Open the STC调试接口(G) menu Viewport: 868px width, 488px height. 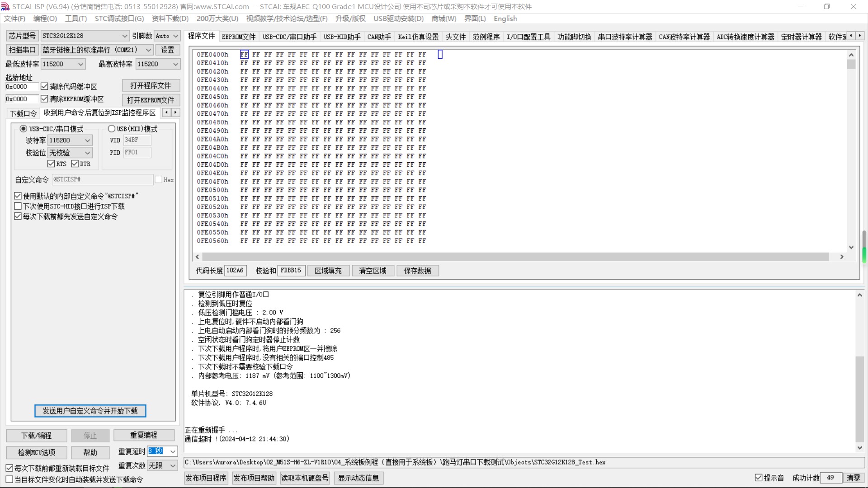coord(119,19)
